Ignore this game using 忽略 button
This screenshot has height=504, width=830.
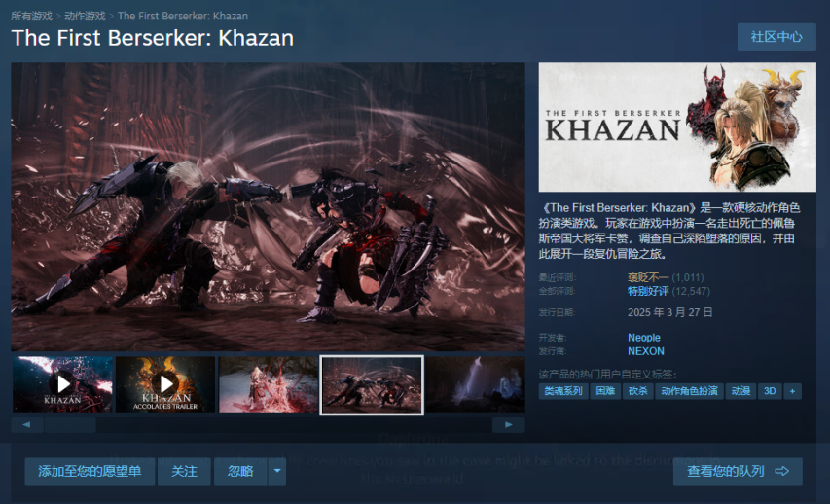pyautogui.click(x=240, y=471)
